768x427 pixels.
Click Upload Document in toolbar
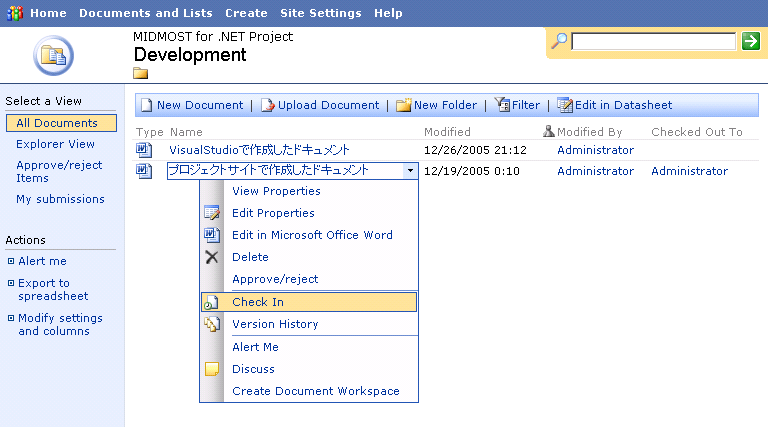point(320,105)
